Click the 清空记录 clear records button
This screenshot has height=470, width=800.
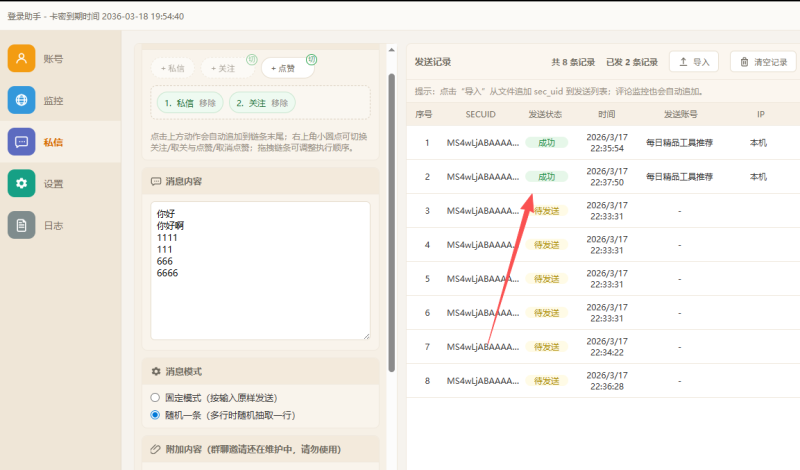763,62
